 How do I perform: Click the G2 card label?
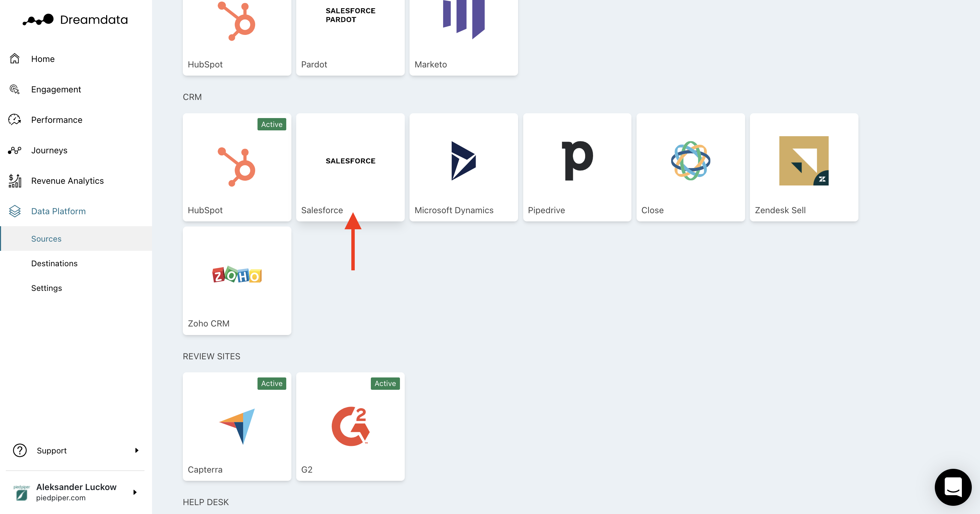click(x=306, y=470)
